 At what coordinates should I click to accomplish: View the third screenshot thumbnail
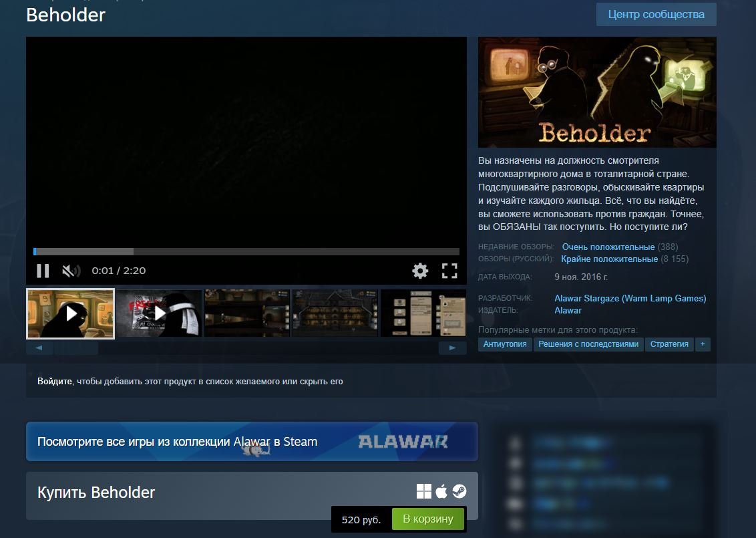[x=247, y=313]
